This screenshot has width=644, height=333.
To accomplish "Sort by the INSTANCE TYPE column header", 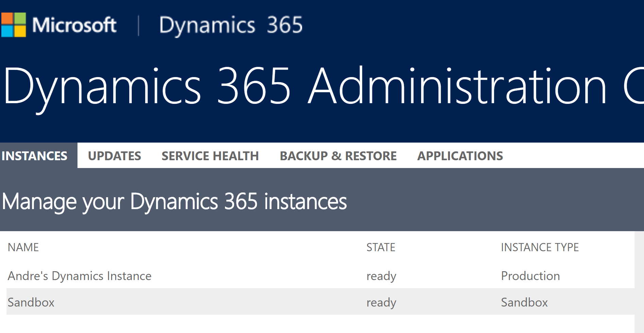I will [540, 247].
